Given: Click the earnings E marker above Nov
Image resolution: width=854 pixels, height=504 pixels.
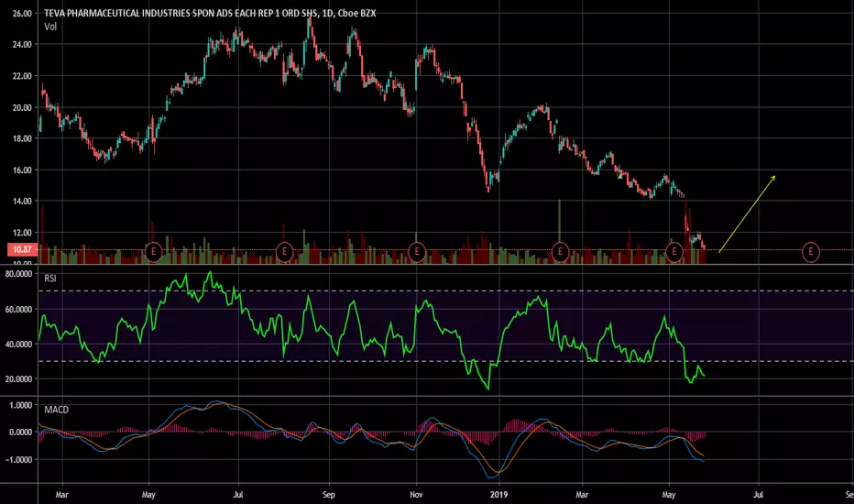Looking at the screenshot, I should (x=417, y=252).
